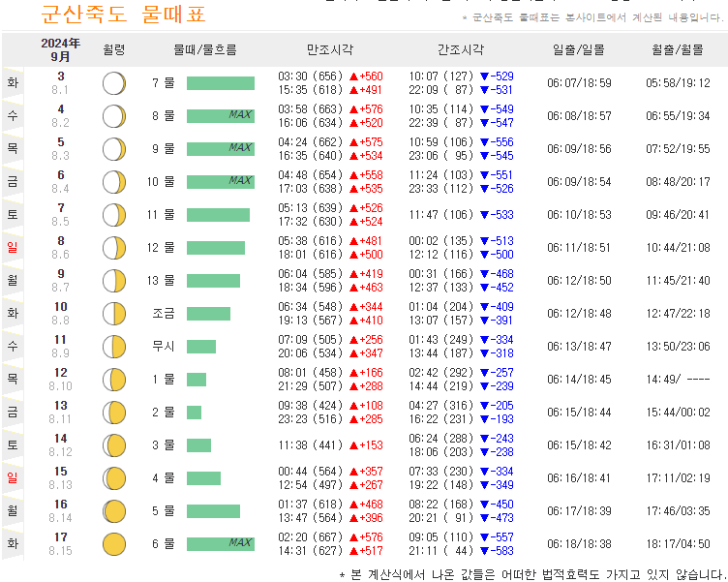Click the 일출/일몰 column header

[579, 49]
